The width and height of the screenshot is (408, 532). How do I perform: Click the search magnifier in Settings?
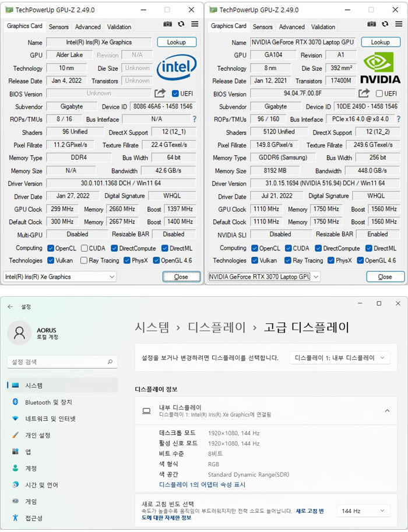pos(110,362)
